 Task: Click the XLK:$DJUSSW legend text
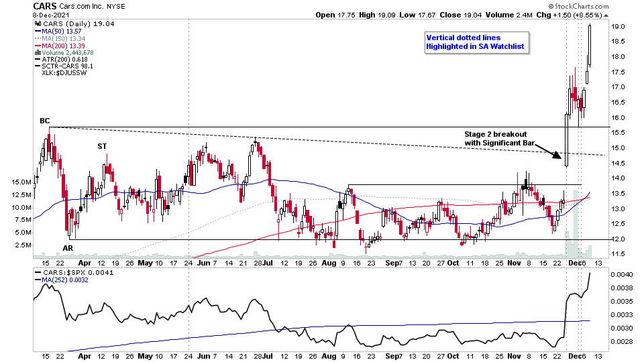click(64, 73)
